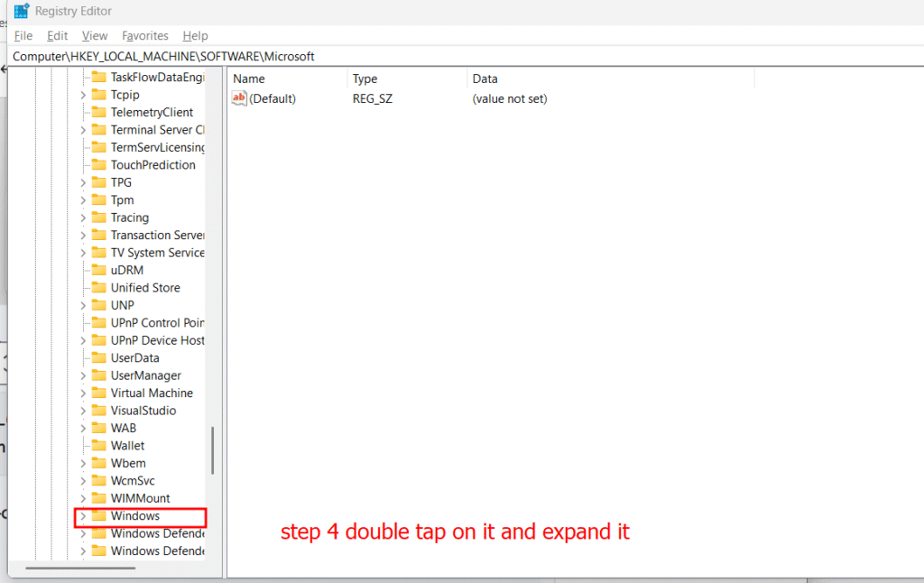Select the UserData folder icon
Screen dimensions: 924x583
[99, 357]
